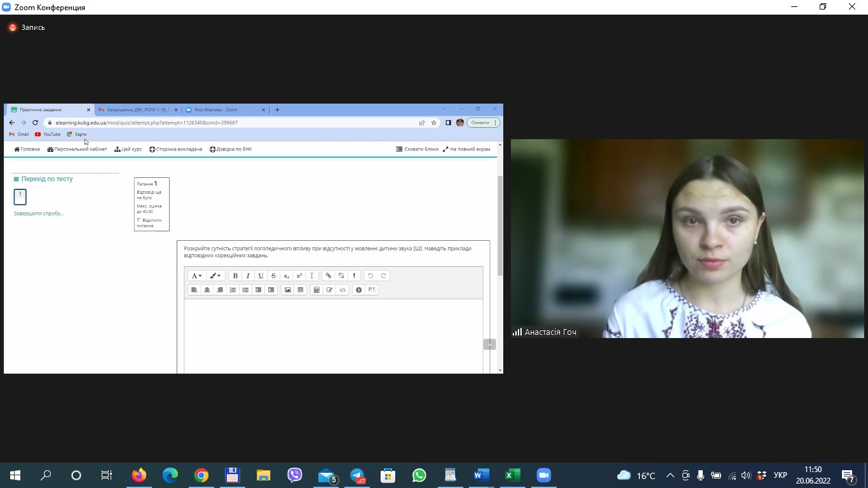The width and height of the screenshot is (868, 488).
Task: Open the paragraph style dropdown
Action: 196,276
